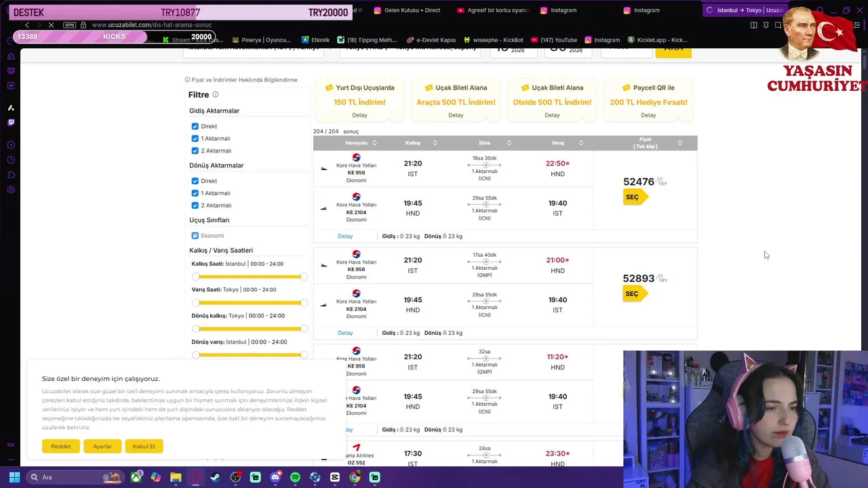Toggle 1 Aktarmalı under Gidiş Aktarmalar
This screenshot has height=488, width=868.
195,138
